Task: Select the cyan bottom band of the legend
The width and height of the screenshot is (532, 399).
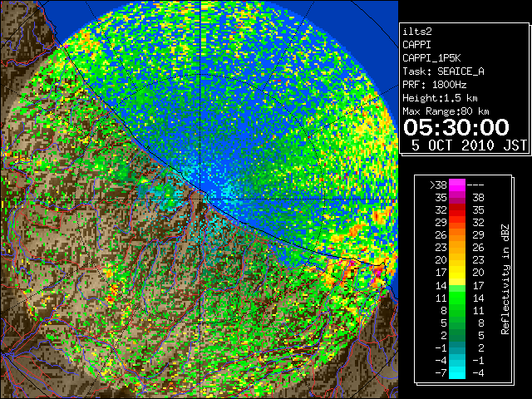Action: pos(457,372)
